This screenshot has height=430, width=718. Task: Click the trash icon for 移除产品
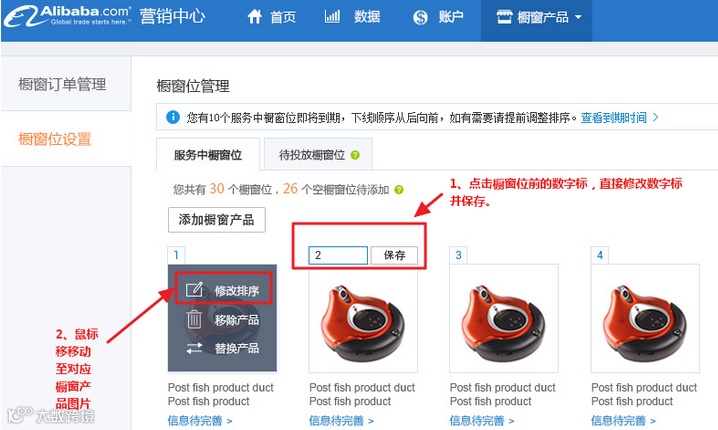point(194,319)
